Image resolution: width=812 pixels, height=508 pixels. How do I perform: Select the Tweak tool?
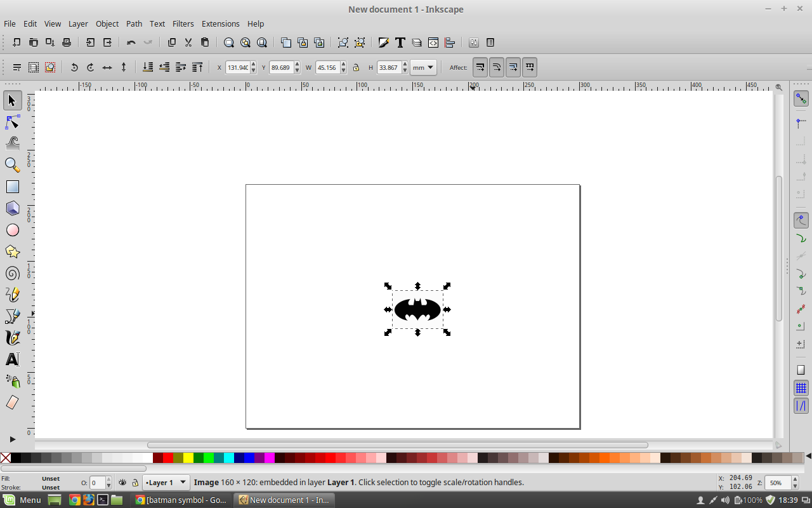(x=12, y=144)
